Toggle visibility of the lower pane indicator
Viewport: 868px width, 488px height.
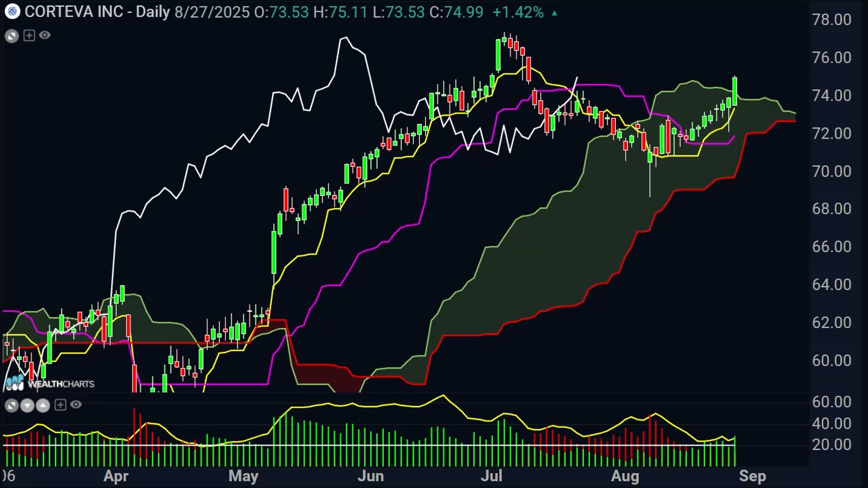pos(76,404)
